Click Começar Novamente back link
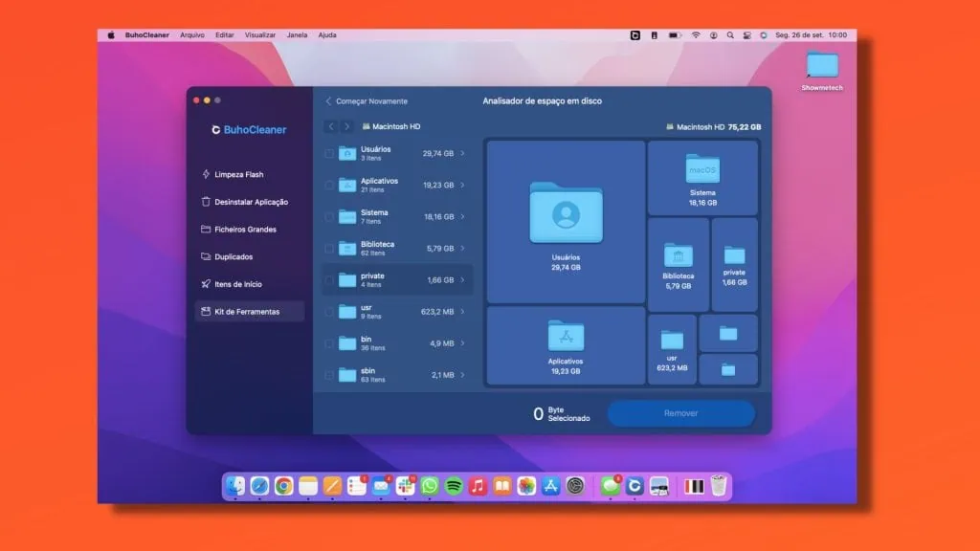The height and width of the screenshot is (551, 980). [367, 101]
